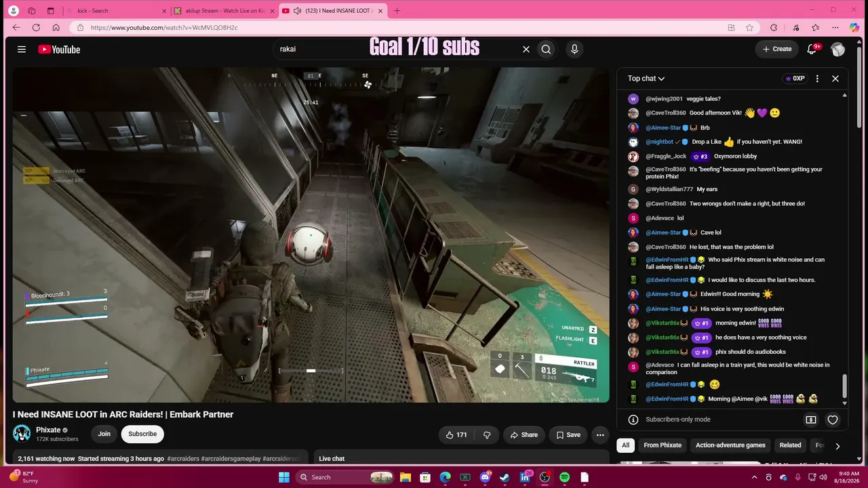
Task: Close the kick - Search tab
Action: coord(164,11)
